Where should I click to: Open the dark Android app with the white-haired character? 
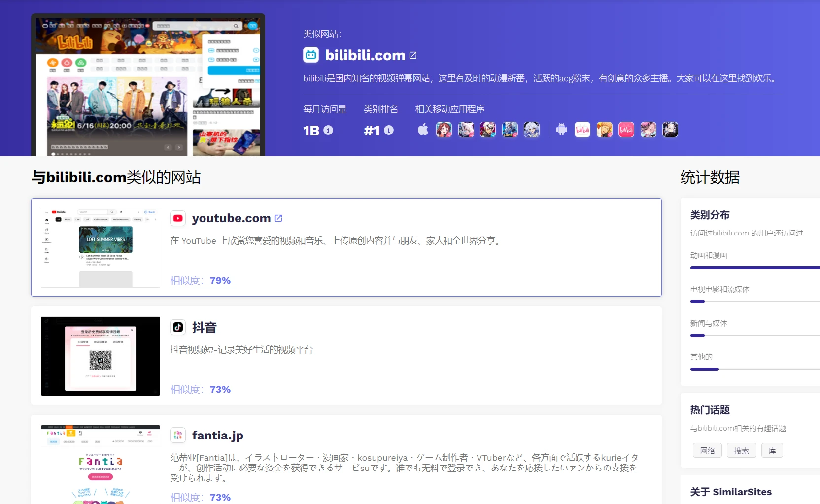tap(670, 130)
